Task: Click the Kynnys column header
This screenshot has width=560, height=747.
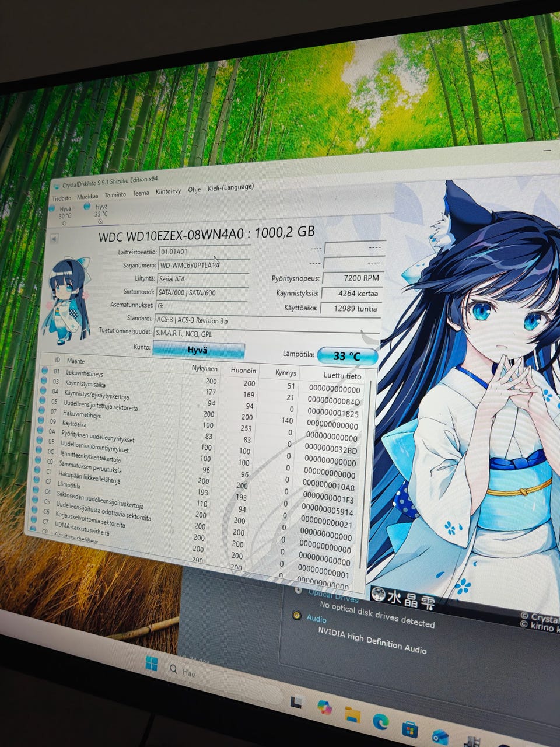Action: (x=286, y=373)
